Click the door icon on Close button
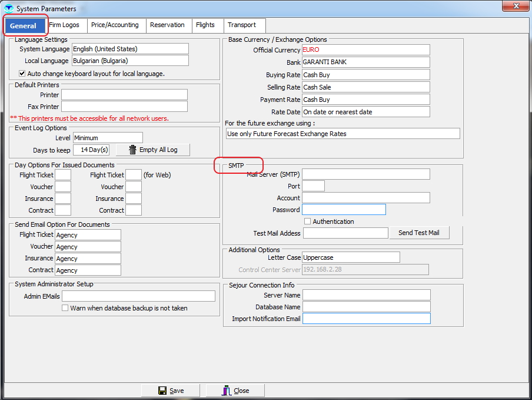This screenshot has height=400, width=532. (x=227, y=391)
